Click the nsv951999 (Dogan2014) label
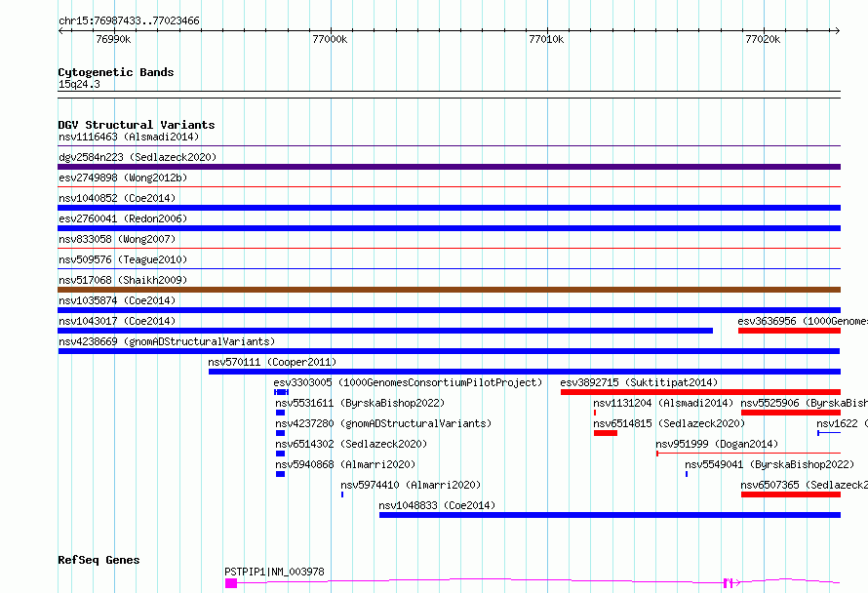The width and height of the screenshot is (868, 593). [717, 444]
